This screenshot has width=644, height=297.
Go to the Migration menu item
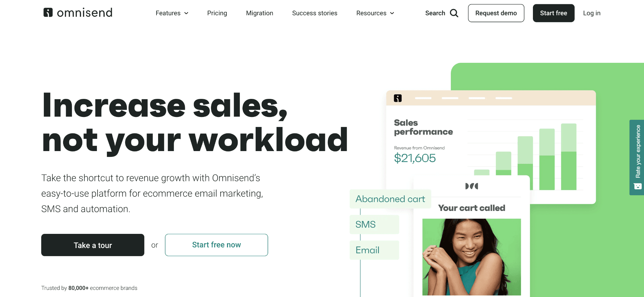pos(260,13)
